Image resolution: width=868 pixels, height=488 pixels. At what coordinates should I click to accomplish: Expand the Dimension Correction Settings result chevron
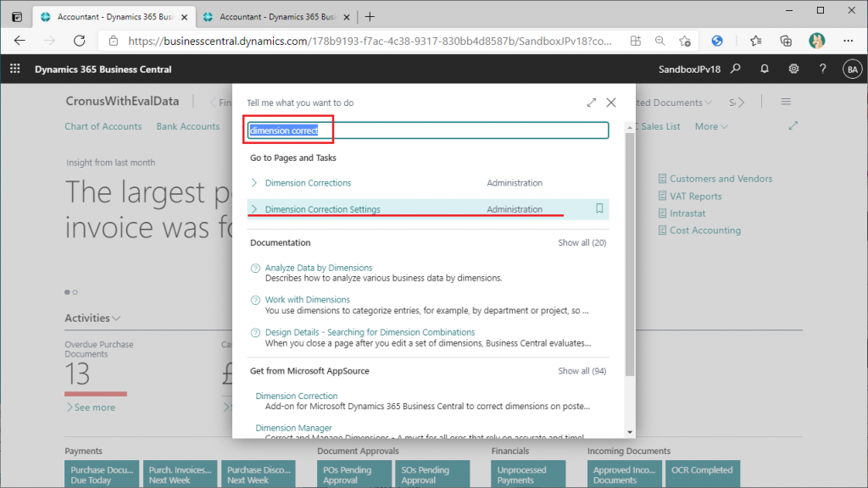(x=254, y=209)
